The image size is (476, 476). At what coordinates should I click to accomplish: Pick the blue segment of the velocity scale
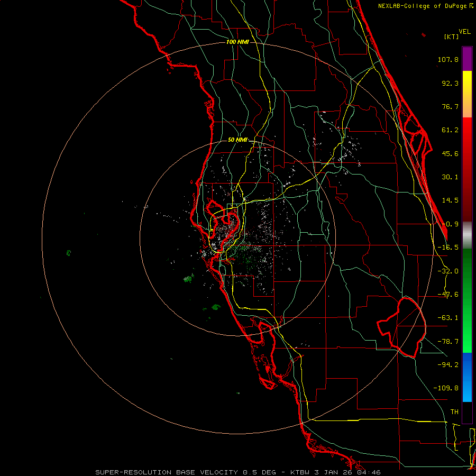[x=467, y=377]
